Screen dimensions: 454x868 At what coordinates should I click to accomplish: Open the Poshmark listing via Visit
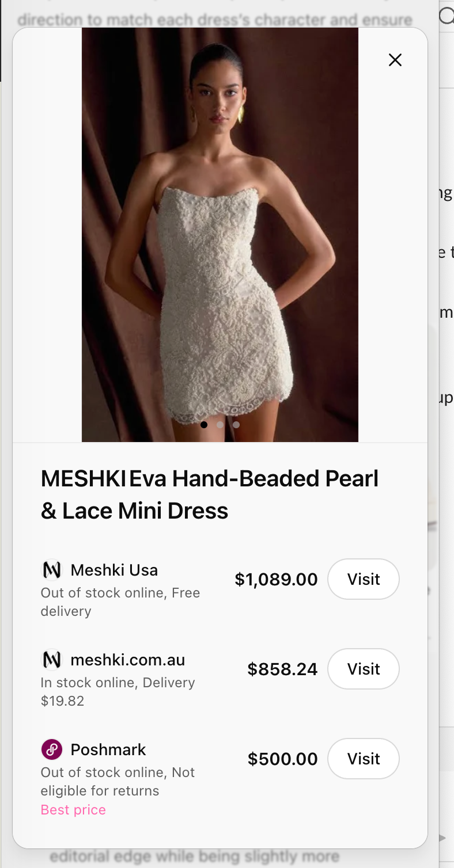point(363,759)
